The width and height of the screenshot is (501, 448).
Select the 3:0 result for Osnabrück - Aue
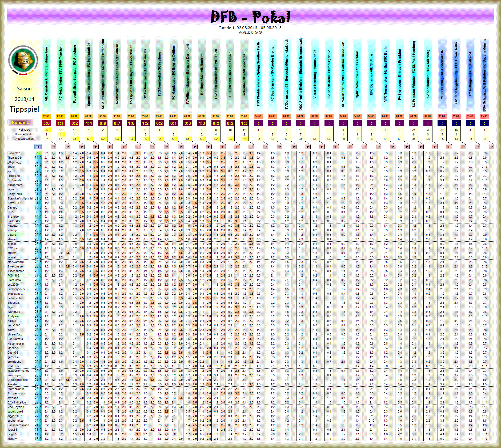pos(46,123)
